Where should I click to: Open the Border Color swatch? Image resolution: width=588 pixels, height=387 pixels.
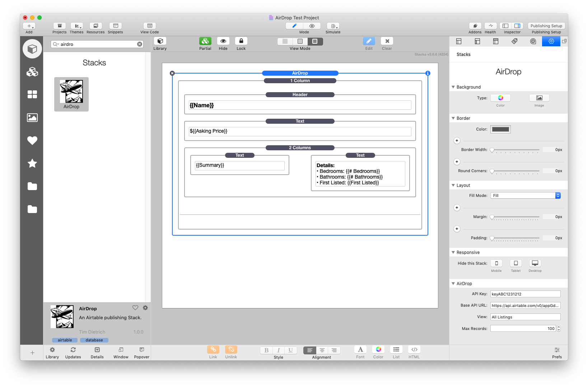(501, 129)
